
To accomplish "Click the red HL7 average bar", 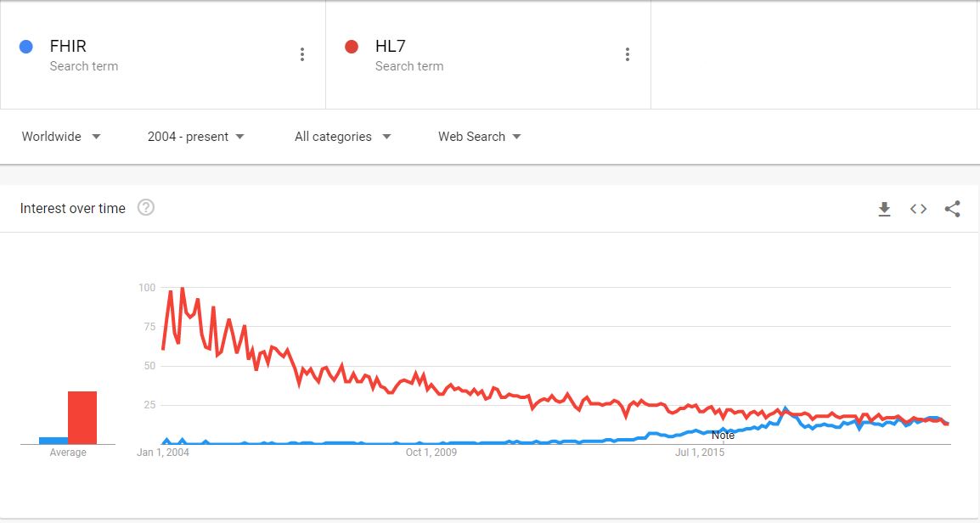I will 81,416.
